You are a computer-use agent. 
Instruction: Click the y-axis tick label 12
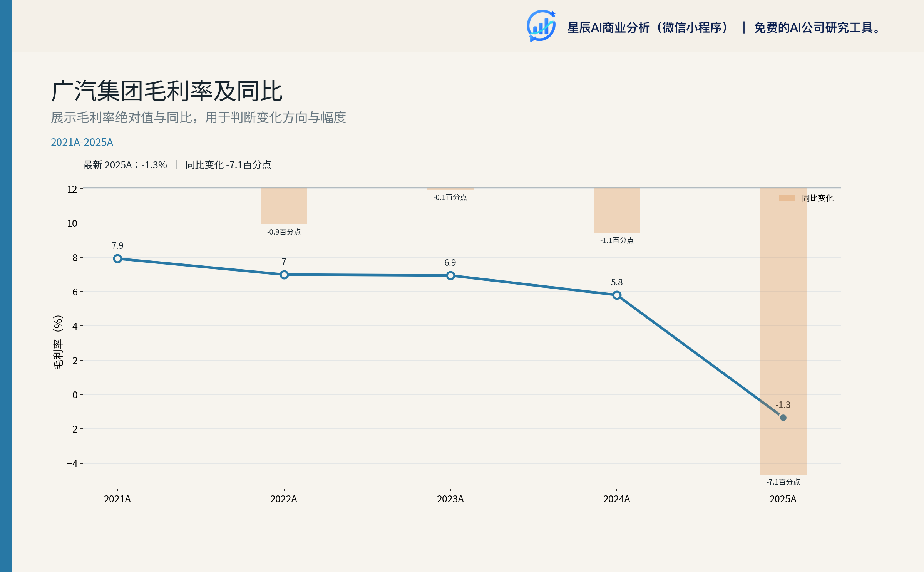click(x=72, y=189)
